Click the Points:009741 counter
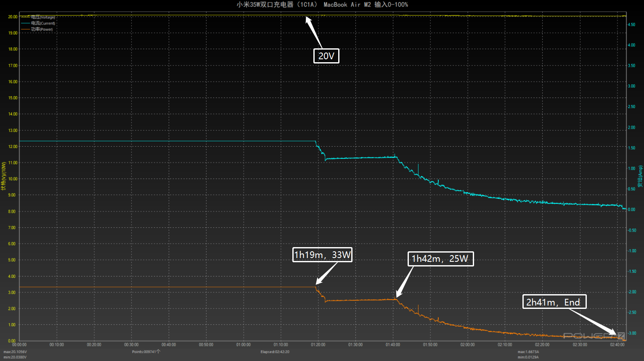This screenshot has width=644, height=361. [146, 352]
